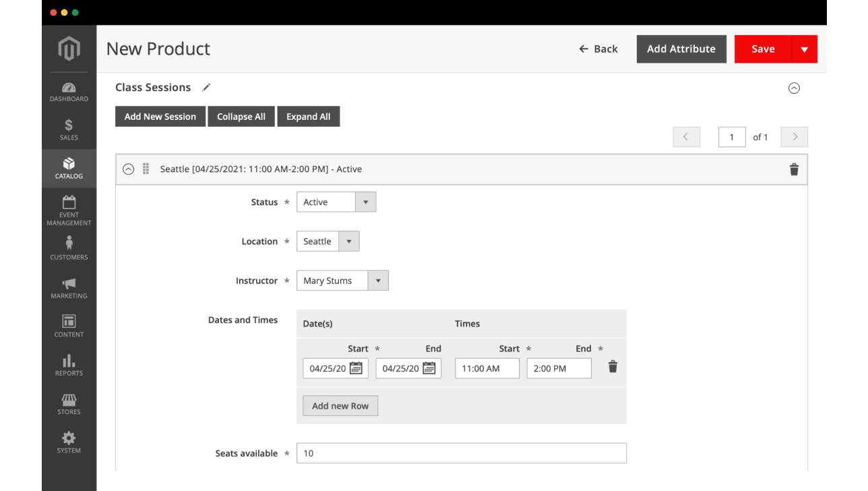This screenshot has height=491, width=868.
Task: Collapse the Seattle session panel
Action: [x=128, y=169]
